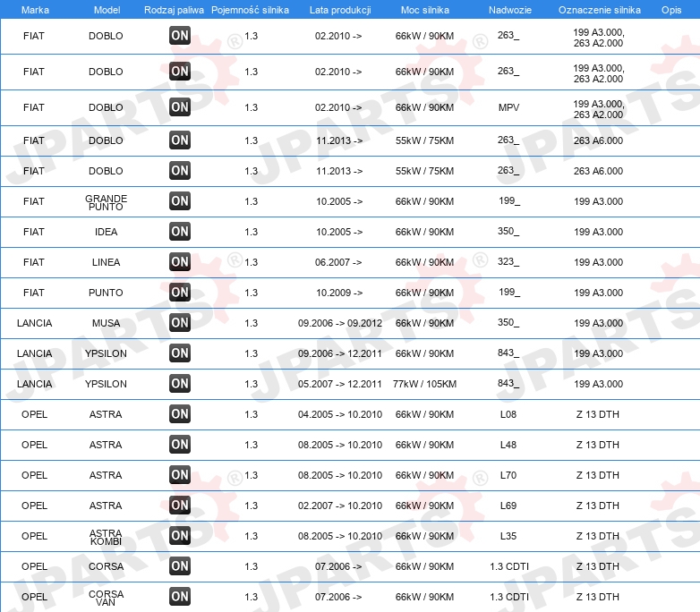700x612 pixels.
Task: Click the ON fuel icon in the Fiat Punto 10.2009 row
Action: [x=180, y=292]
